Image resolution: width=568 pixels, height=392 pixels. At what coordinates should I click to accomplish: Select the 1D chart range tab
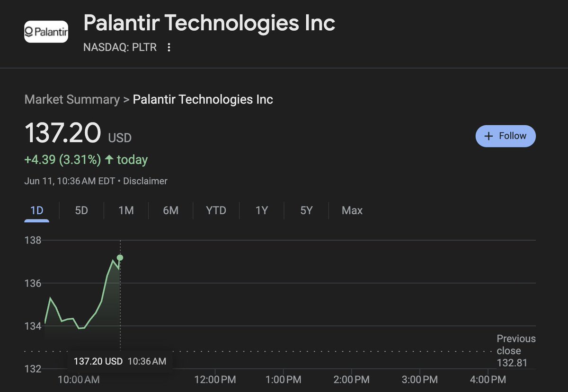(36, 210)
